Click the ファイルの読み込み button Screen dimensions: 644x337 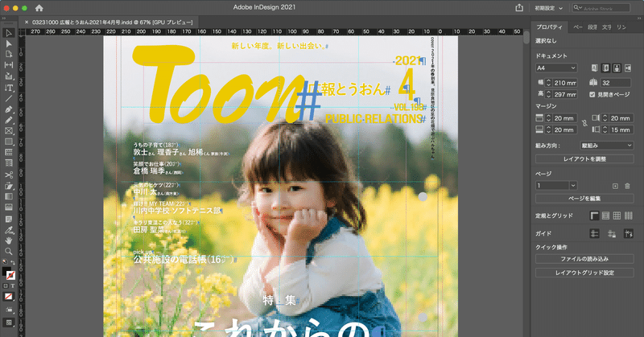(584, 259)
